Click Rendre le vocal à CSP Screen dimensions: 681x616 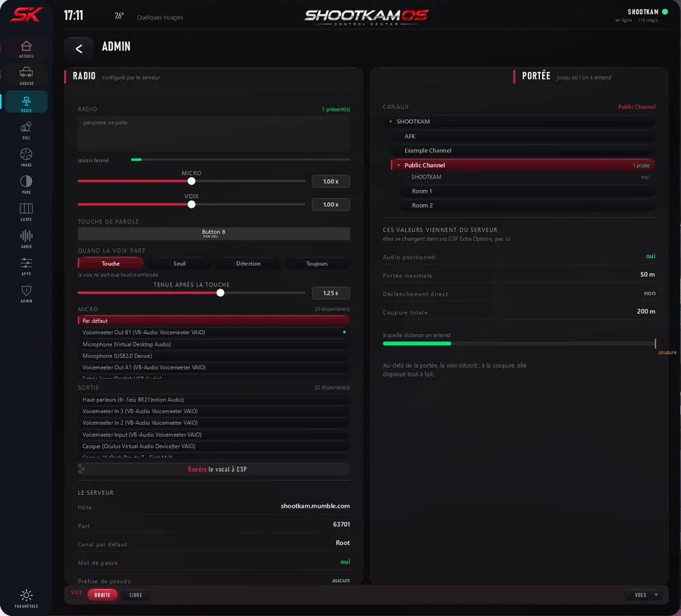pyautogui.click(x=214, y=469)
